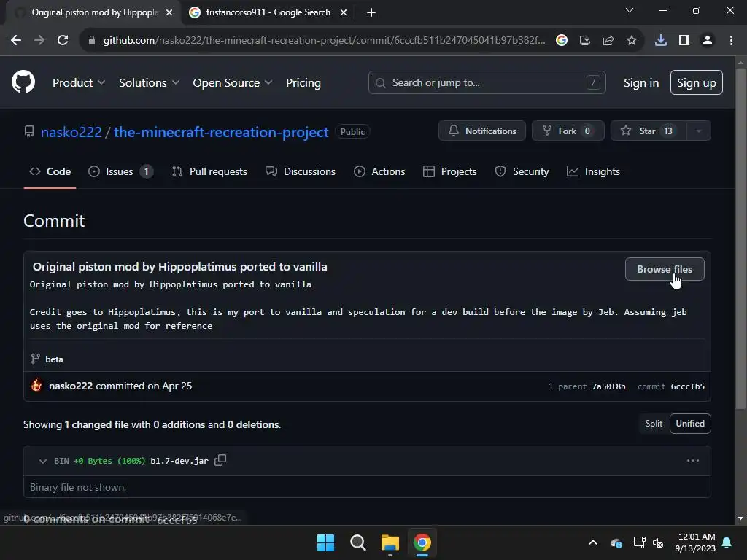The image size is (747, 560).
Task: Open the Security tab
Action: coord(522,171)
